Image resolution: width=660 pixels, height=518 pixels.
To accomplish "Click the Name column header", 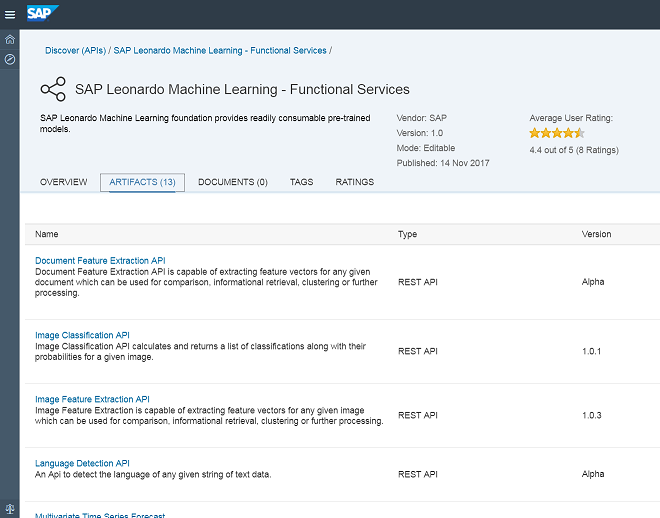I will [47, 234].
